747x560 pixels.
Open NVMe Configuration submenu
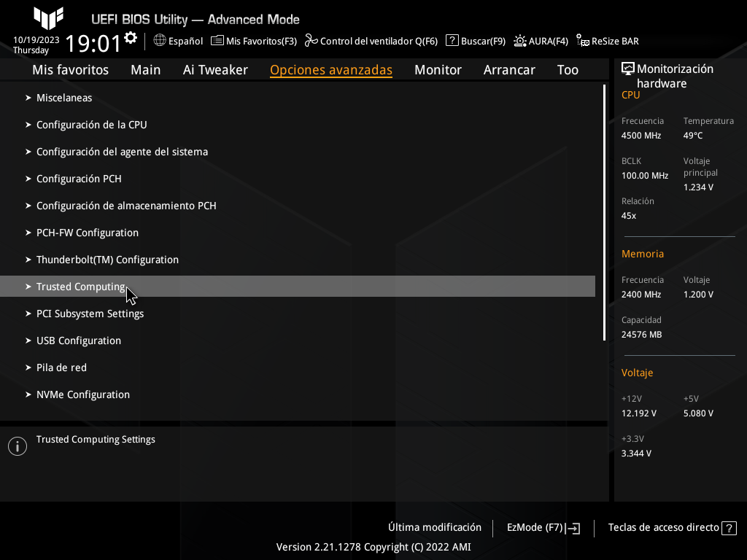pos(83,394)
